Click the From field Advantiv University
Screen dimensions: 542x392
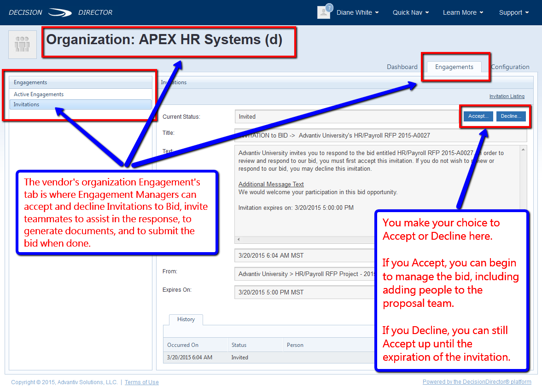click(304, 274)
